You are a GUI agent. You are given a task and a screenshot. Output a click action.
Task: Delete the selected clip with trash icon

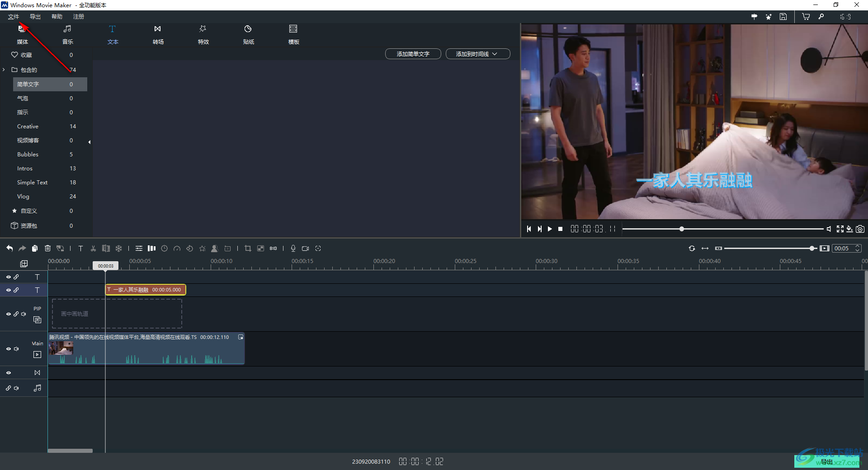click(x=47, y=248)
